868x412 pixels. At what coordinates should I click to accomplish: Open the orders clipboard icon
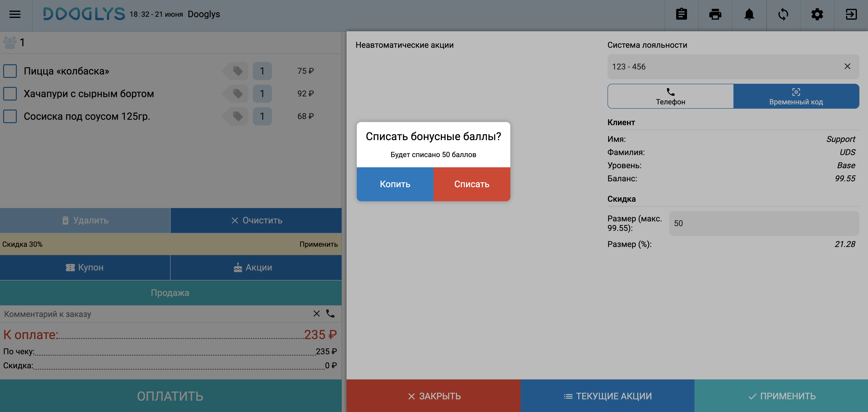[681, 14]
